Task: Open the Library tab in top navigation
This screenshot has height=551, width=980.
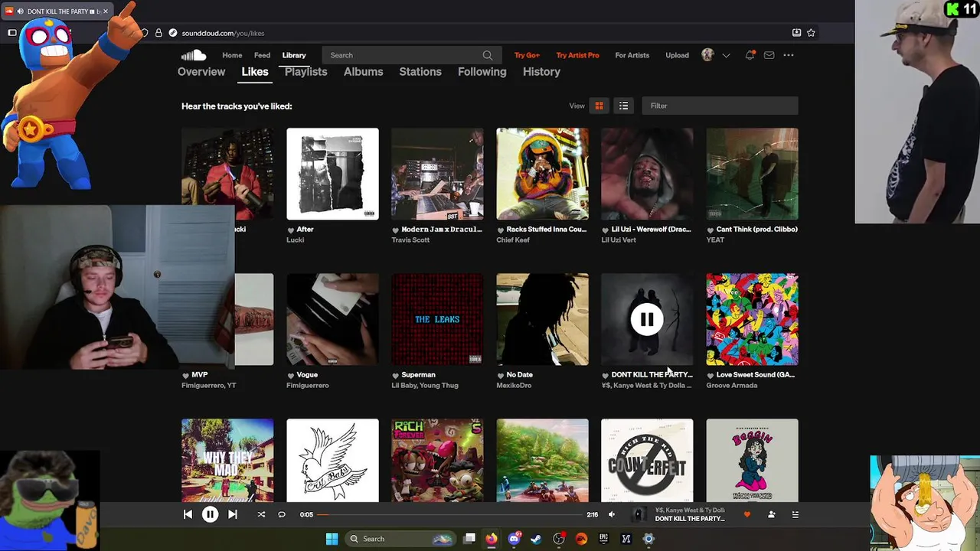Action: (294, 55)
